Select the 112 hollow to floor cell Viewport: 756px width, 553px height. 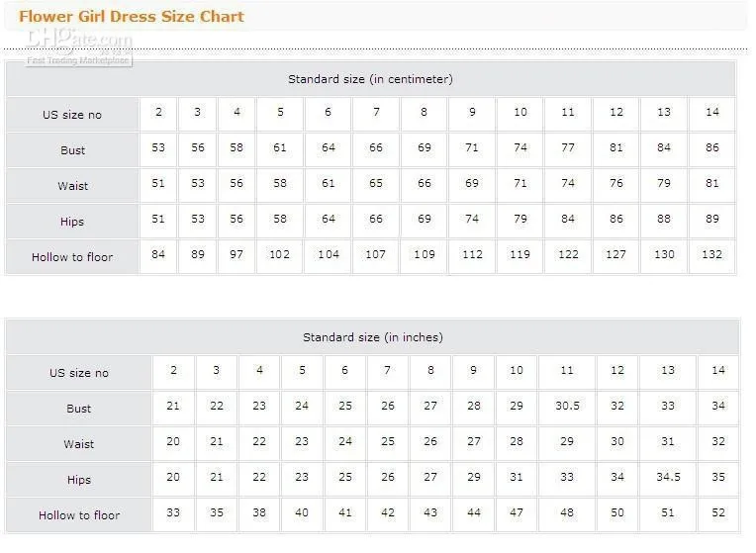(472, 255)
